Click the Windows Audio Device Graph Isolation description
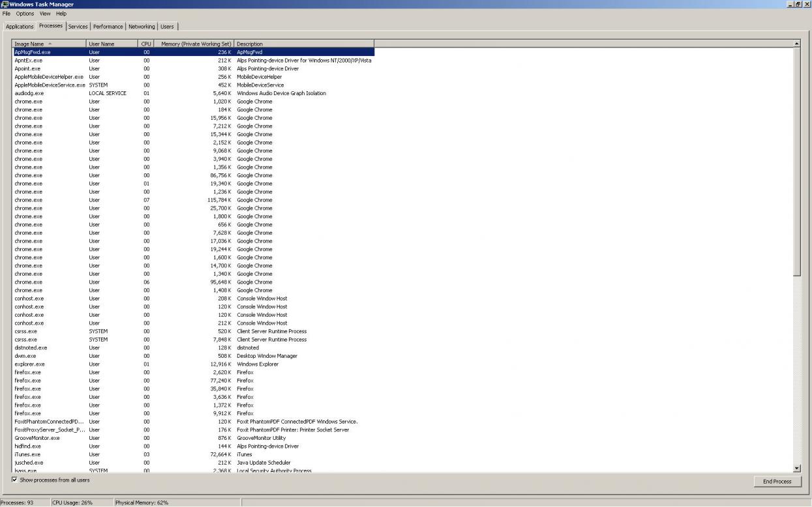Image resolution: width=812 pixels, height=507 pixels. tap(281, 93)
